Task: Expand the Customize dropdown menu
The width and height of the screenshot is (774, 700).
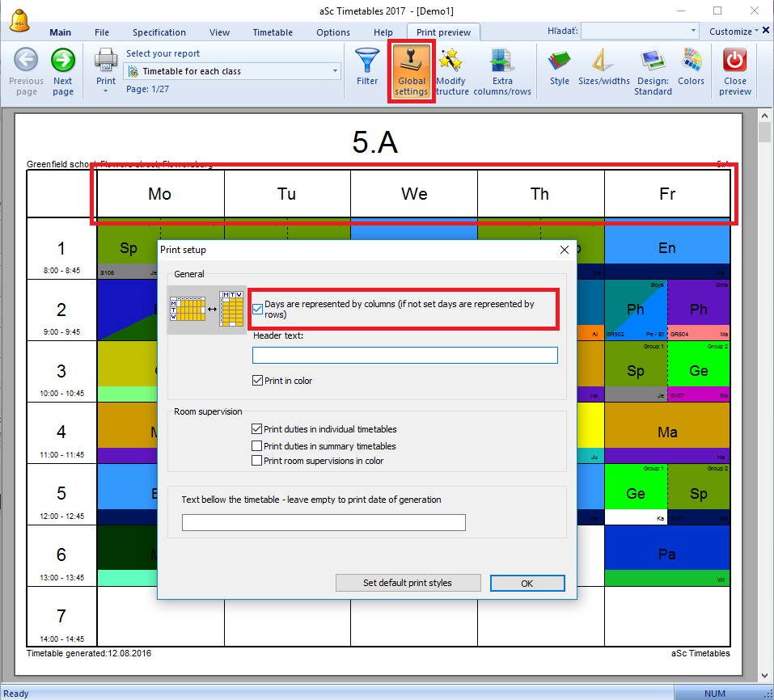Action: (x=734, y=32)
